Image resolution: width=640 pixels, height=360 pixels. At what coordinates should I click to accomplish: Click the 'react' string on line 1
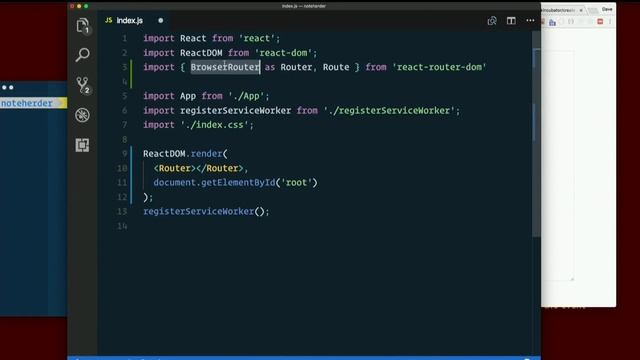tap(257, 38)
